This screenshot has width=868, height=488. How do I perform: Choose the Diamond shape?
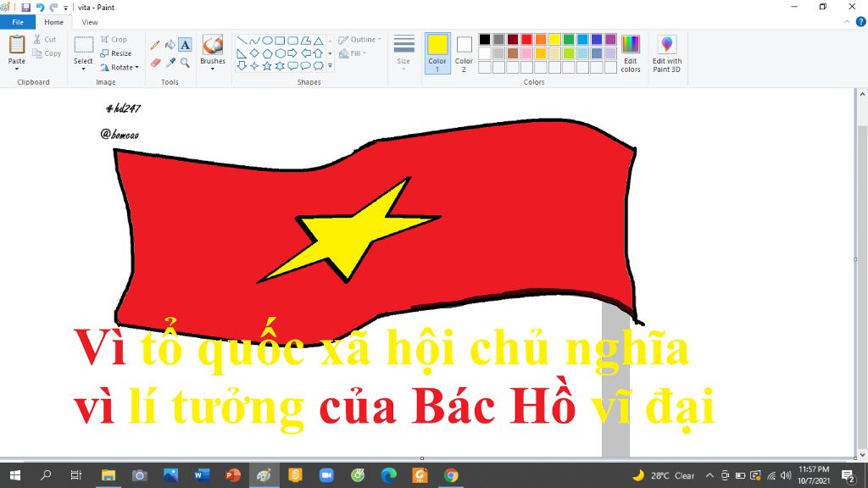click(x=254, y=53)
